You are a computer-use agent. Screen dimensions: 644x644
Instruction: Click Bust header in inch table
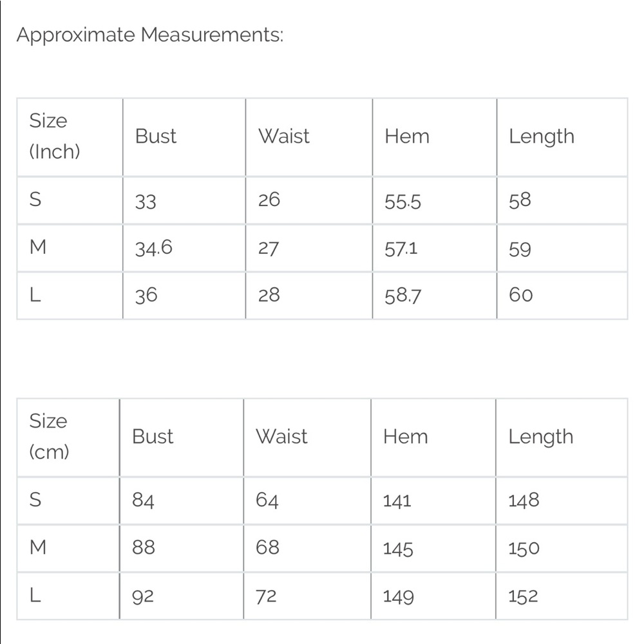pos(156,136)
